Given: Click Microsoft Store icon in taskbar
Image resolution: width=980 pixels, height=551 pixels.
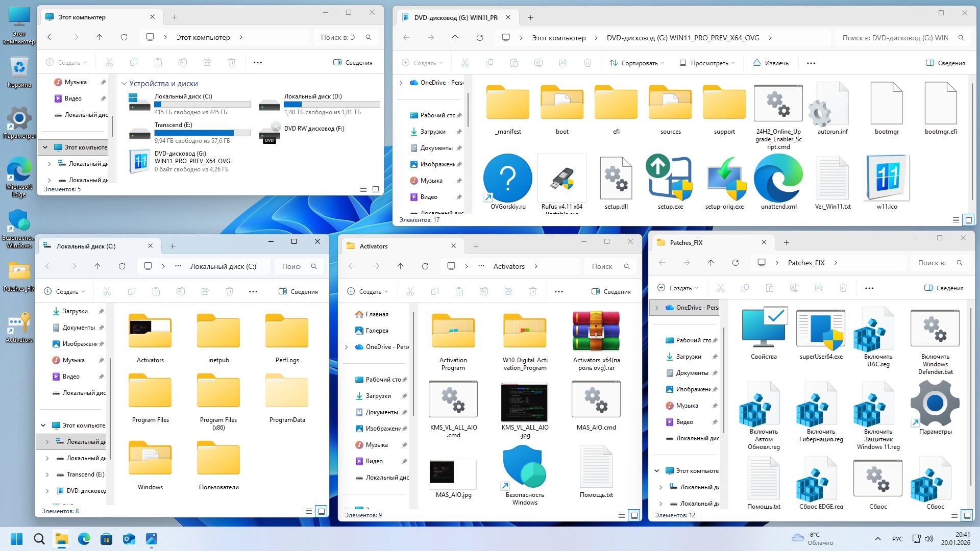Looking at the screenshot, I should coord(106,539).
